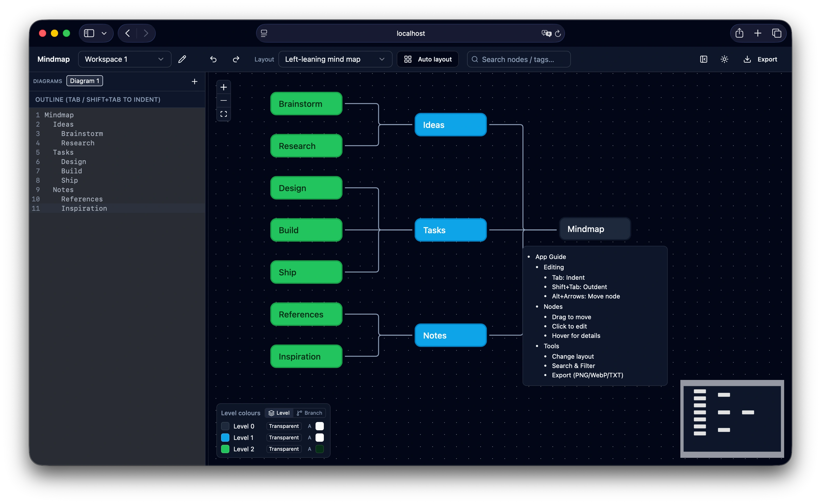Image resolution: width=821 pixels, height=504 pixels.
Task: Click Transparent button for Level 1
Action: [284, 438]
